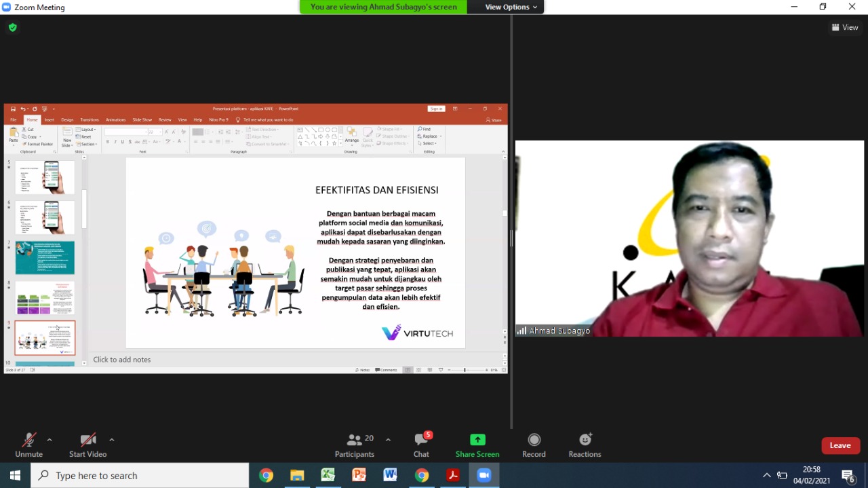Screen dimensions: 868x488
Task: Click the green Share Screen icon
Action: point(477,440)
